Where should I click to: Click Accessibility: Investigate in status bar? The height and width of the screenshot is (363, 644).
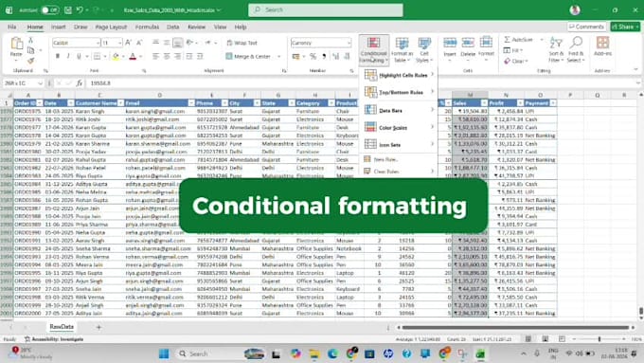(54, 339)
